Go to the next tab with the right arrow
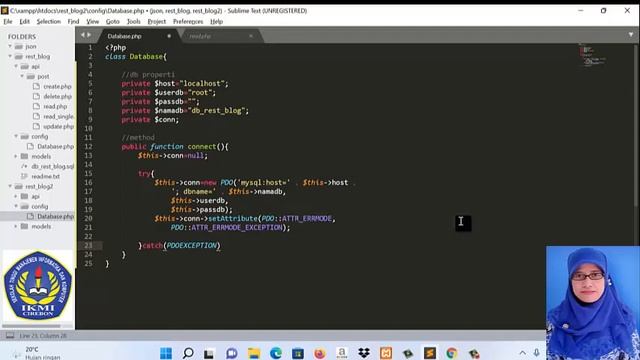This screenshot has width=640, height=360. tap(89, 35)
